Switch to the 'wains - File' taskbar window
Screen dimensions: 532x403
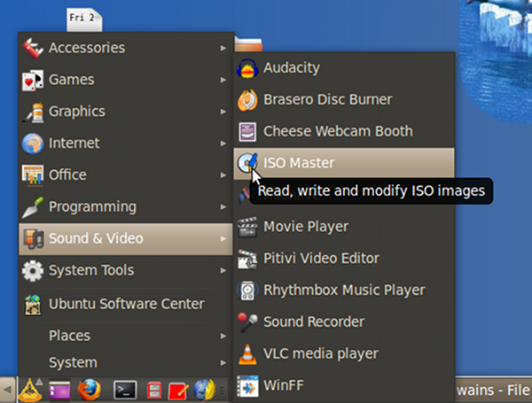pyautogui.click(x=493, y=390)
